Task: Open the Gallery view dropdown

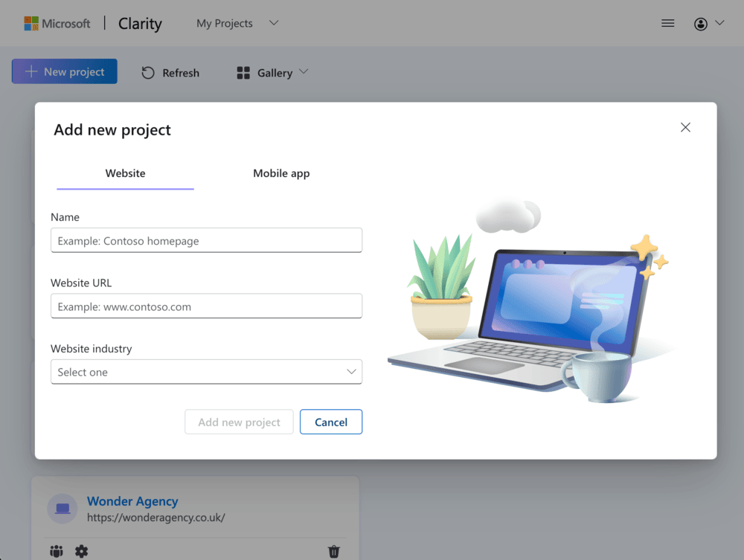Action: [272, 73]
